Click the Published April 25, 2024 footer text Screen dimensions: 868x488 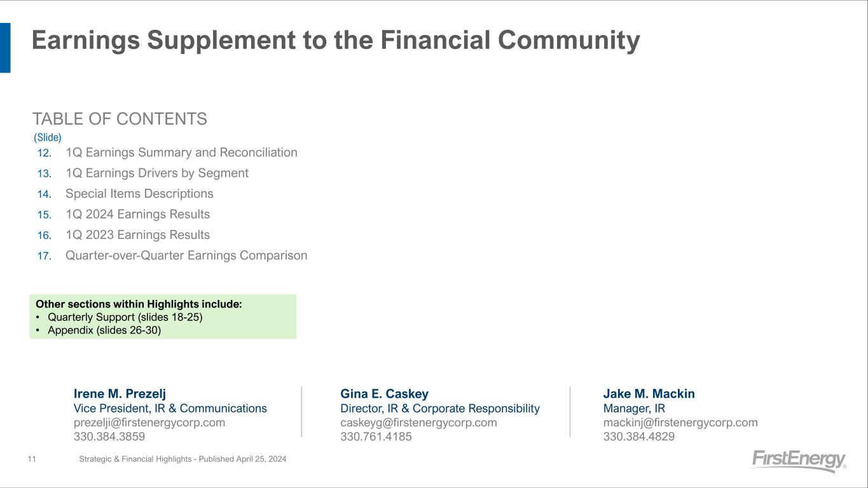(x=183, y=459)
